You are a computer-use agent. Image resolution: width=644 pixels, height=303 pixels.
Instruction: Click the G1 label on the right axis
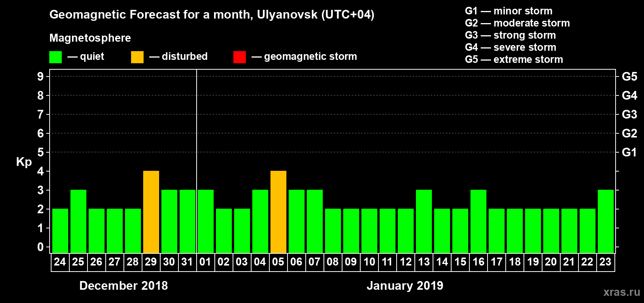click(x=629, y=152)
